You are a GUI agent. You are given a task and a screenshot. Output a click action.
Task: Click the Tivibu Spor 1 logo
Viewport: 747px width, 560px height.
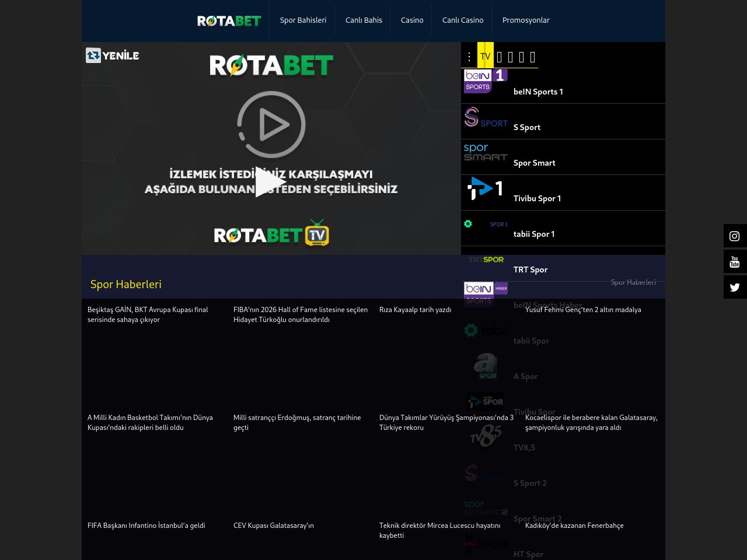coord(486,188)
